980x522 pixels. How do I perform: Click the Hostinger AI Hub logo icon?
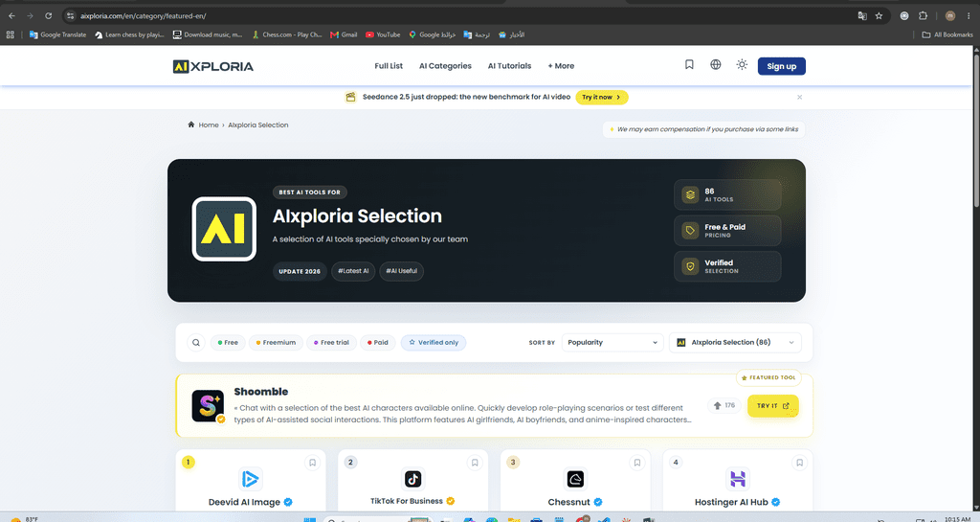(x=738, y=480)
